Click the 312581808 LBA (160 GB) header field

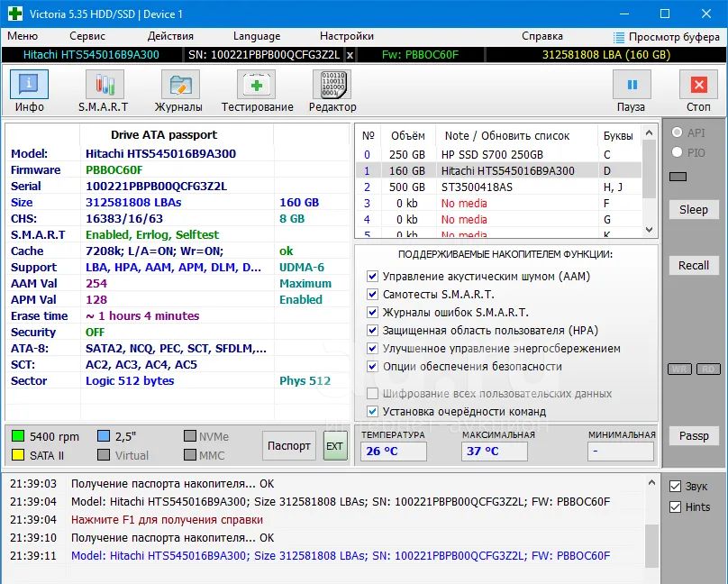click(x=605, y=55)
